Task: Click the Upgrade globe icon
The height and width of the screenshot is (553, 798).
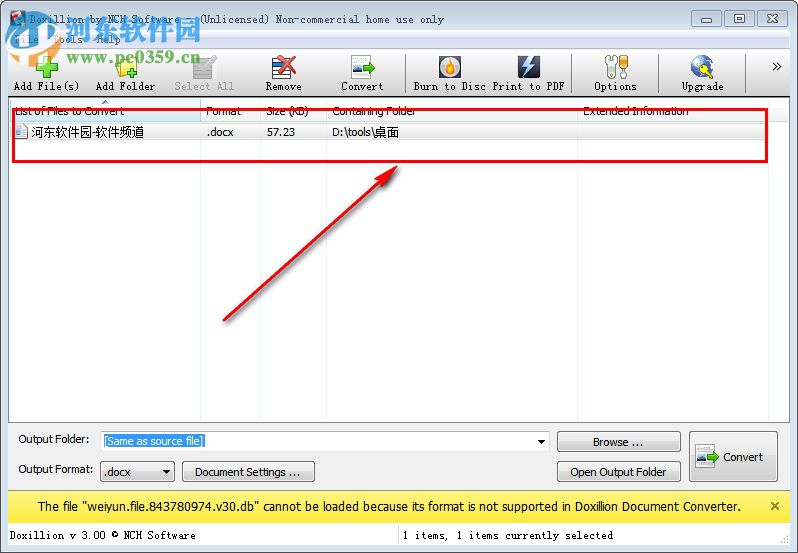Action: point(702,73)
